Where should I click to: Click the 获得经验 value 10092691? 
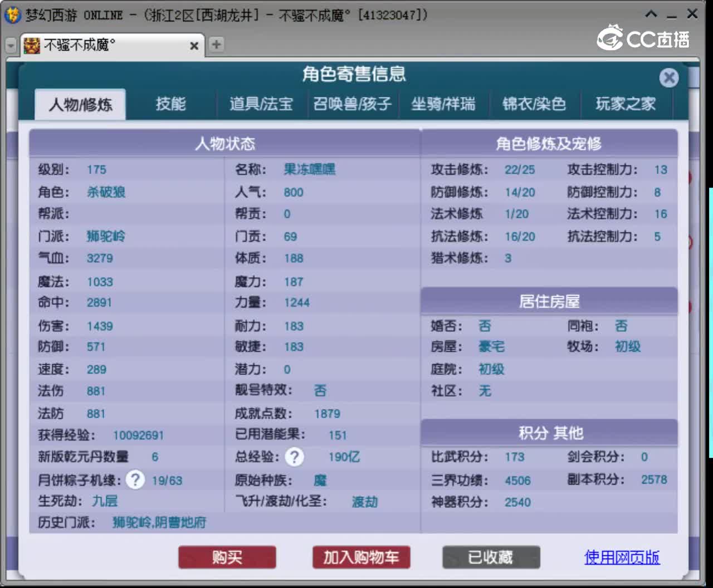[138, 435]
